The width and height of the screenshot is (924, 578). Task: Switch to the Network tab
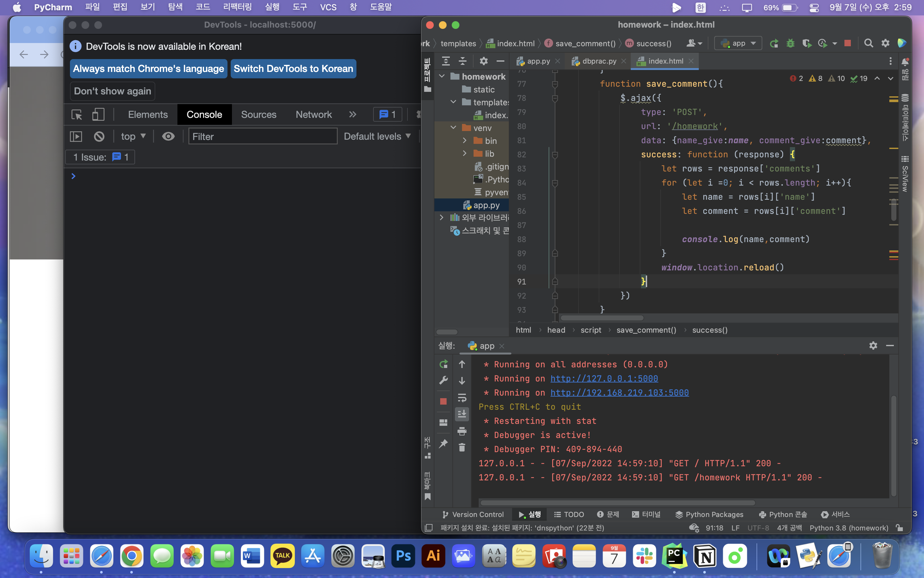pyautogui.click(x=313, y=114)
